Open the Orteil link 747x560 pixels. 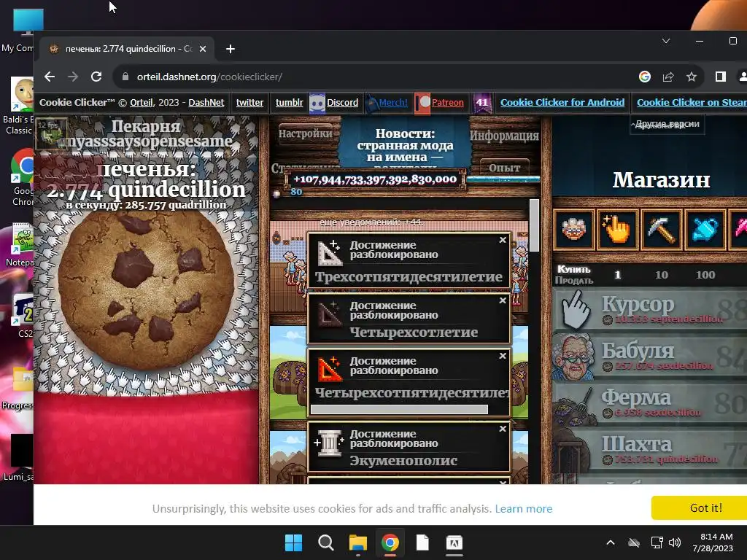(x=142, y=102)
